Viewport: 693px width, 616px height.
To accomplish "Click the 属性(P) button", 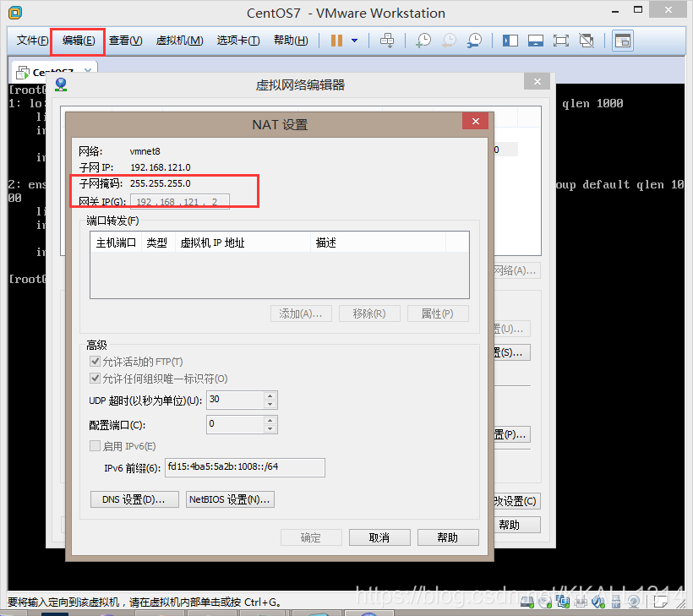I will coord(438,313).
